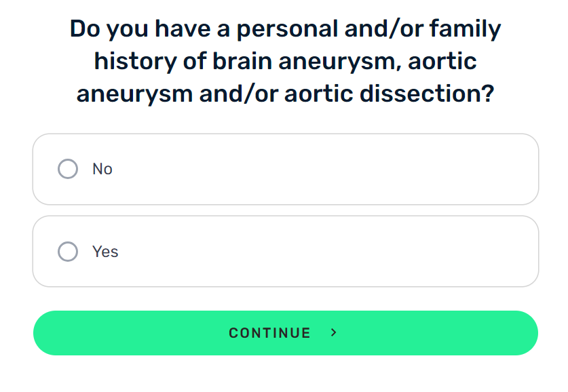568x392 pixels.
Task: Choose the Yes answer option card
Action: [286, 251]
